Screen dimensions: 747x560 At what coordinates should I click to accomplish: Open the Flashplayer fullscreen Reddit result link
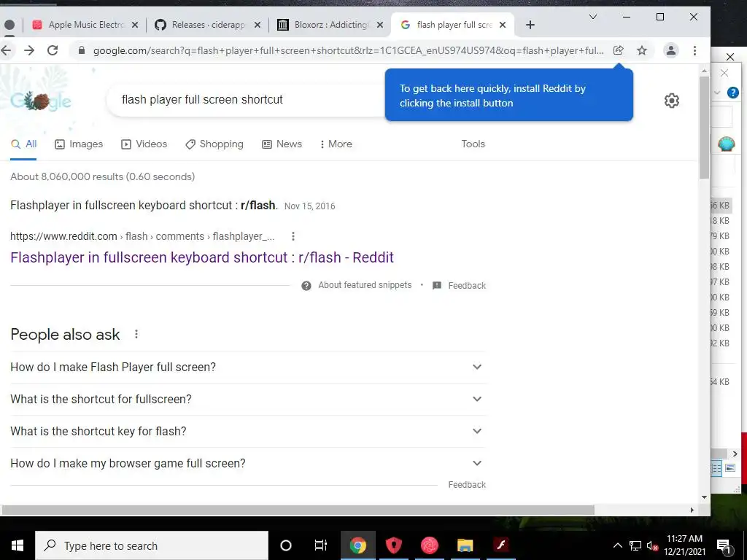(202, 257)
